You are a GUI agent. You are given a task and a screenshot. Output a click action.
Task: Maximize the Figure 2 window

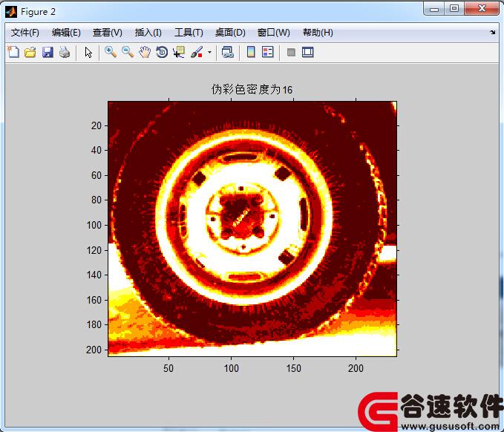(x=454, y=9)
